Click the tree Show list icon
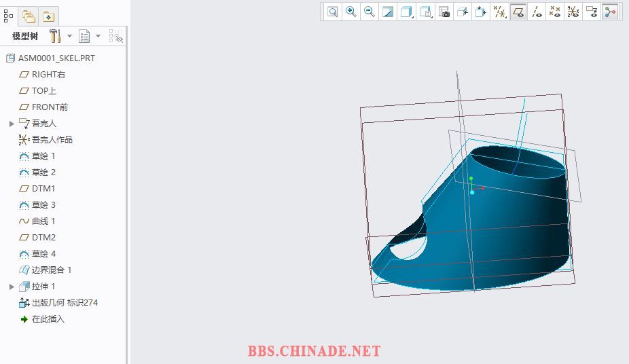Viewport: 629px width, 364px height. pos(84,36)
